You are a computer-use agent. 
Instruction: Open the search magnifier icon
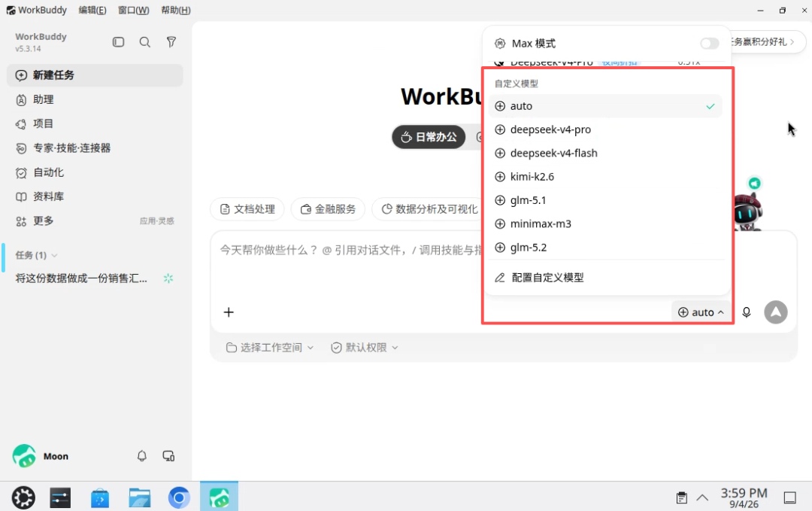click(145, 42)
